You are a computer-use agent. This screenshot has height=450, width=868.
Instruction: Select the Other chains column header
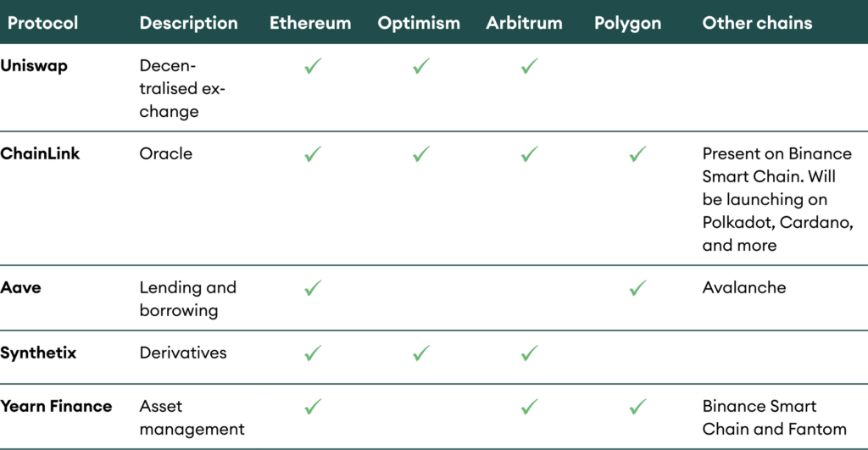click(x=757, y=23)
